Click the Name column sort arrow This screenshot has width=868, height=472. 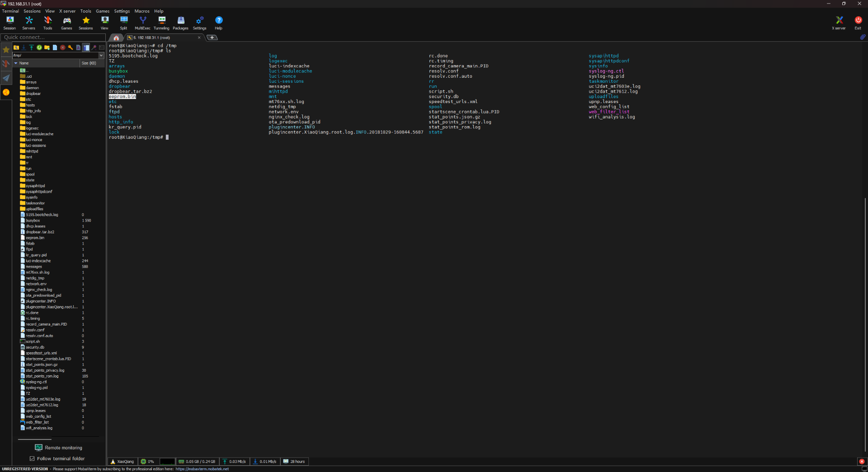(x=16, y=63)
